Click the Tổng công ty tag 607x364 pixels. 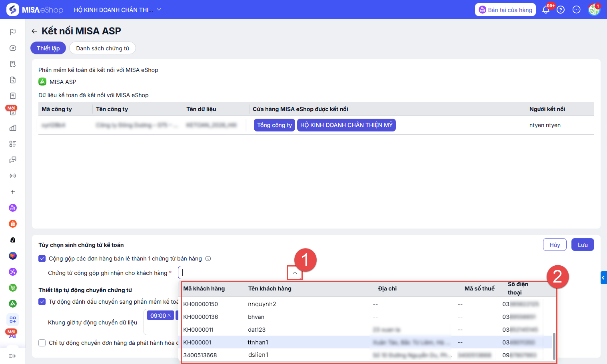click(274, 125)
